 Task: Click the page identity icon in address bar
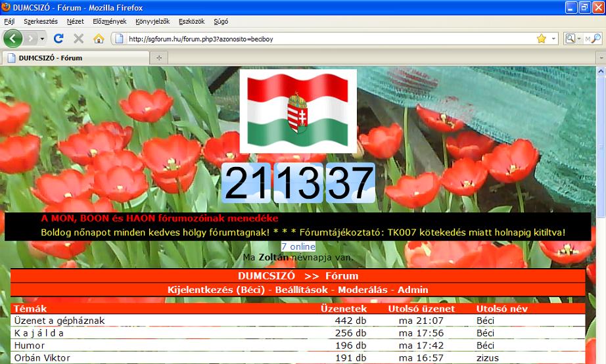(x=120, y=39)
